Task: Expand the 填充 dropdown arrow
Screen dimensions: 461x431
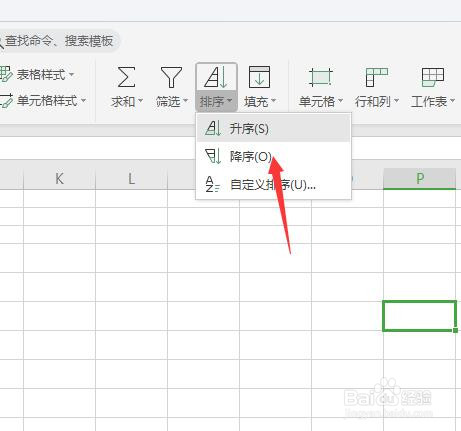Action: point(274,100)
